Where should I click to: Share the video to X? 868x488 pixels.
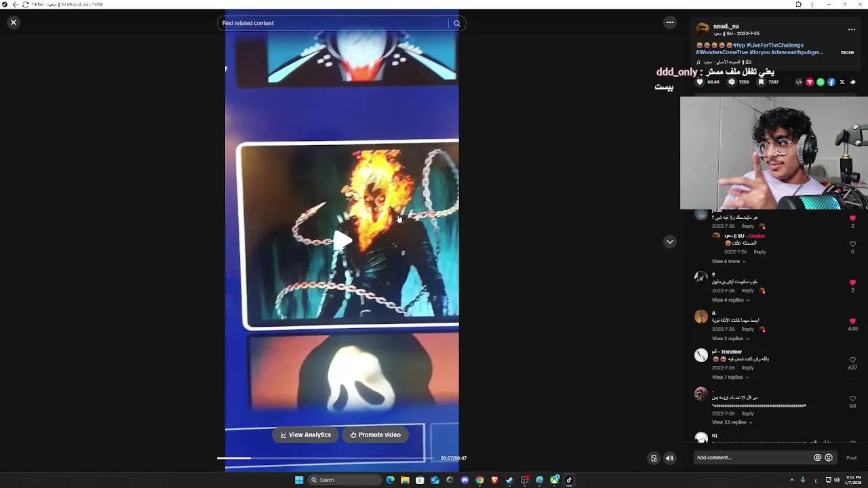pos(842,82)
